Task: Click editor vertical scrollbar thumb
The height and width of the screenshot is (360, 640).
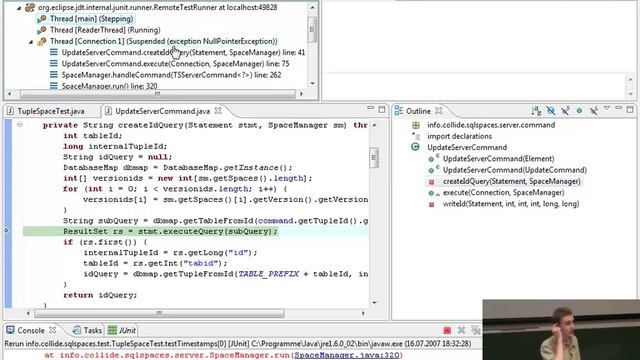Action: pos(374,158)
